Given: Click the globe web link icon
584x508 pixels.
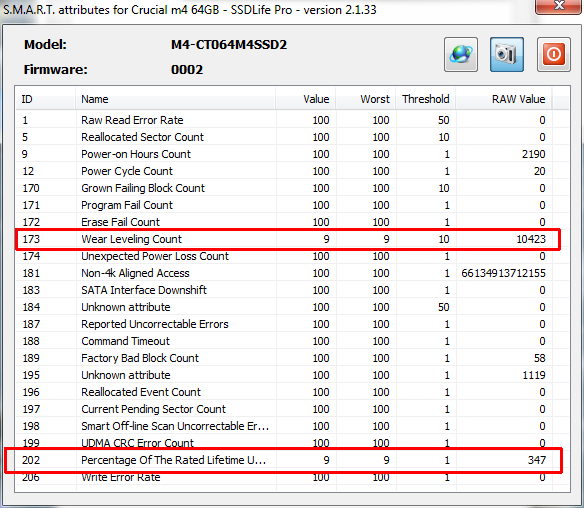Looking at the screenshot, I should (461, 54).
